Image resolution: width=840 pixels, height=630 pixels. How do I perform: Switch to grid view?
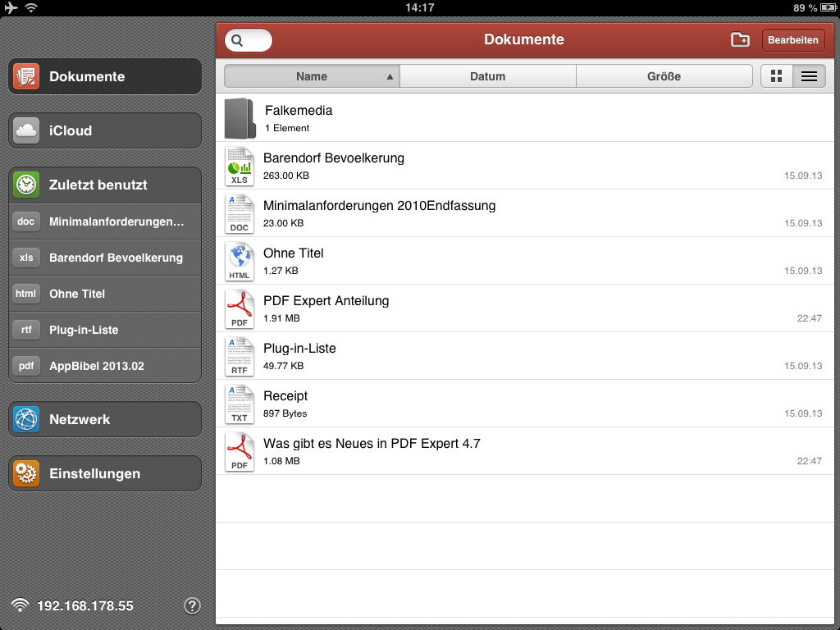click(777, 76)
